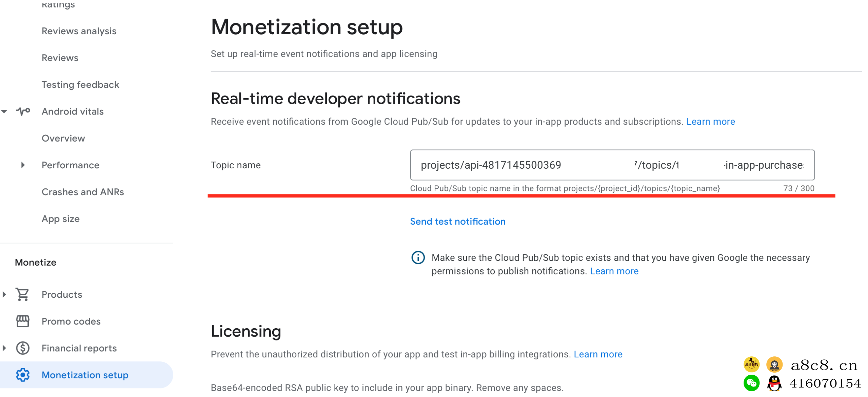
Task: Click the info icon beside Pub/Sub notice
Action: [418, 257]
